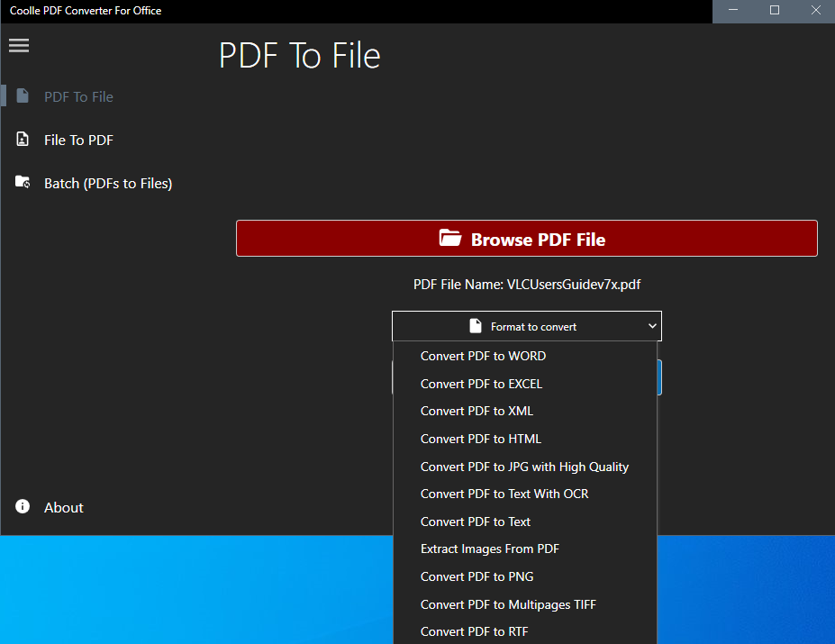Choose Convert PDF to Multipages TIFF
The height and width of the screenshot is (644, 835).
pyautogui.click(x=525, y=604)
